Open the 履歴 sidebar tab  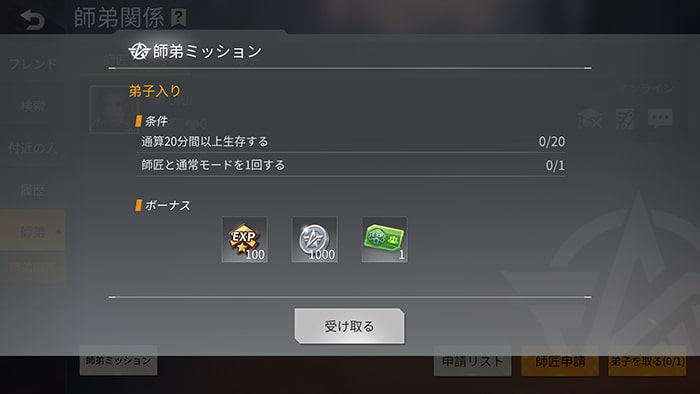[x=33, y=190]
